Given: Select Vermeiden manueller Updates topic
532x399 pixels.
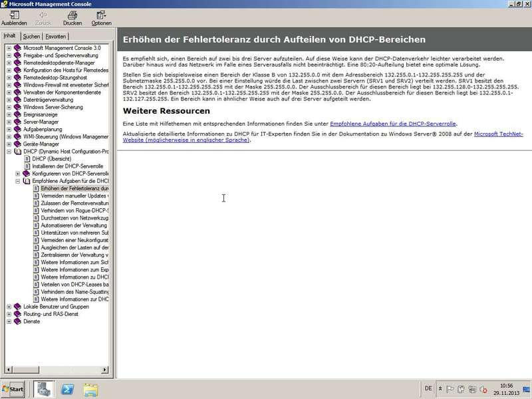Looking at the screenshot, I should [74, 196].
